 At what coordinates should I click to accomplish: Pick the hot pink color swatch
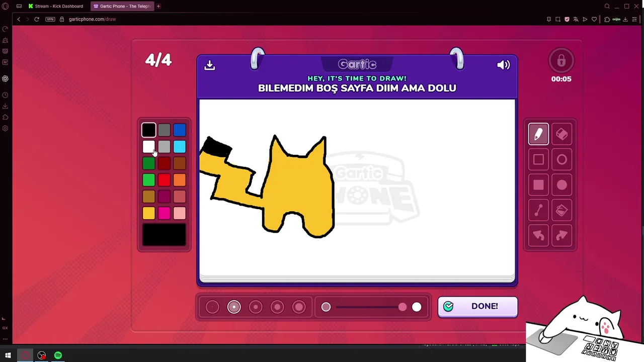[x=164, y=213]
